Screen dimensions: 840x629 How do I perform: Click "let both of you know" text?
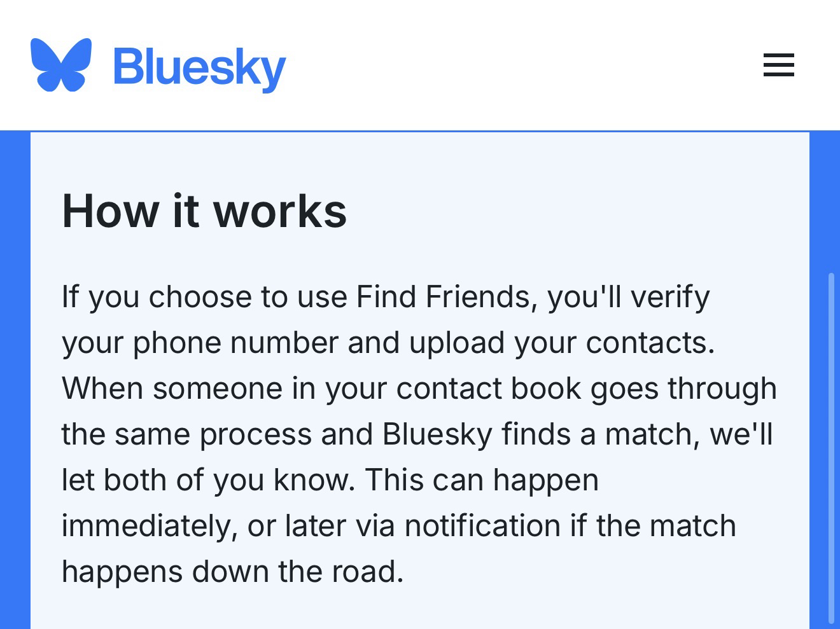tap(206, 480)
